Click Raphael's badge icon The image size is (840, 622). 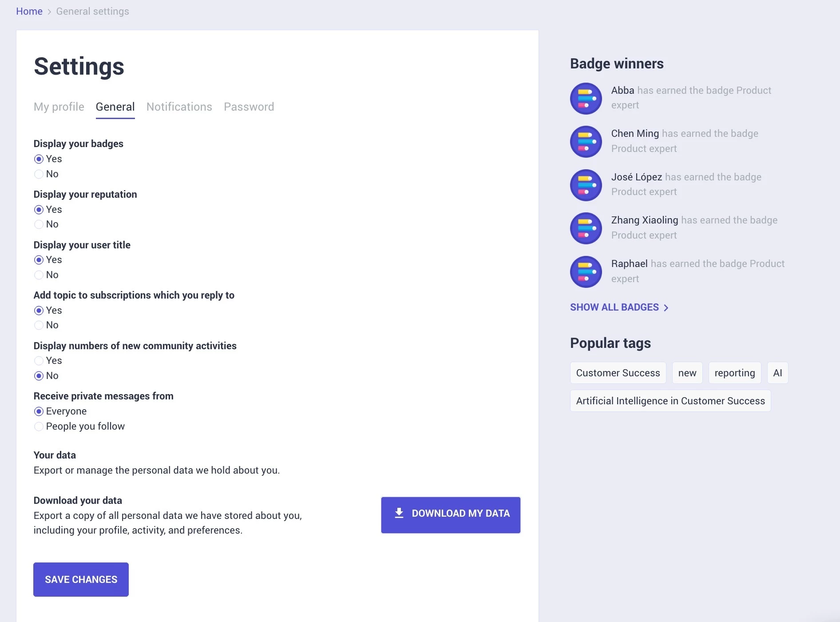pyautogui.click(x=586, y=271)
